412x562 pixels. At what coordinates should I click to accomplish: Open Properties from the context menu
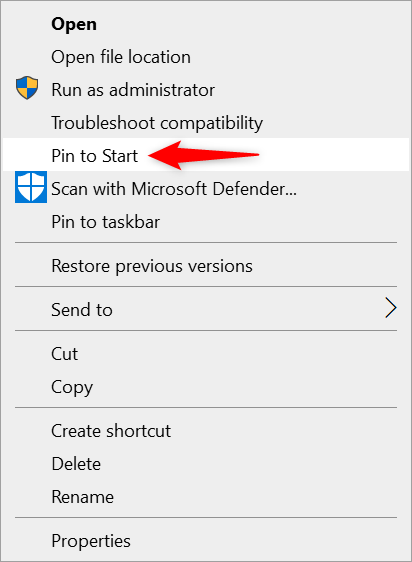click(x=206, y=541)
